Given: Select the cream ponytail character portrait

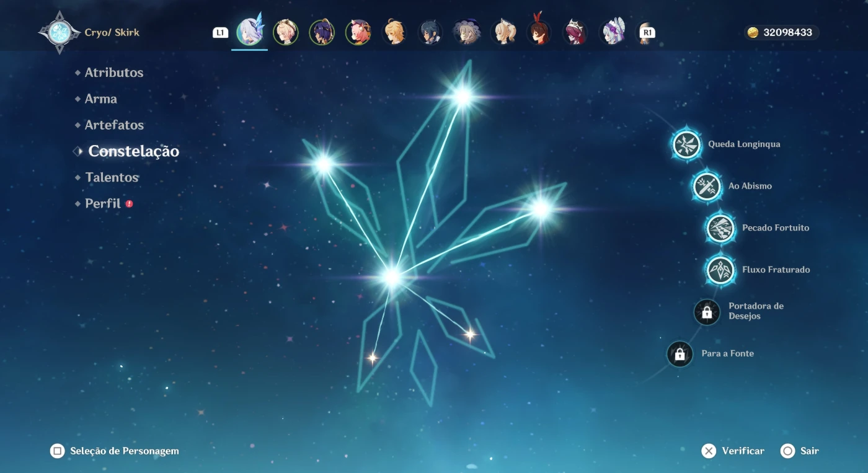Looking at the screenshot, I should (x=503, y=32).
